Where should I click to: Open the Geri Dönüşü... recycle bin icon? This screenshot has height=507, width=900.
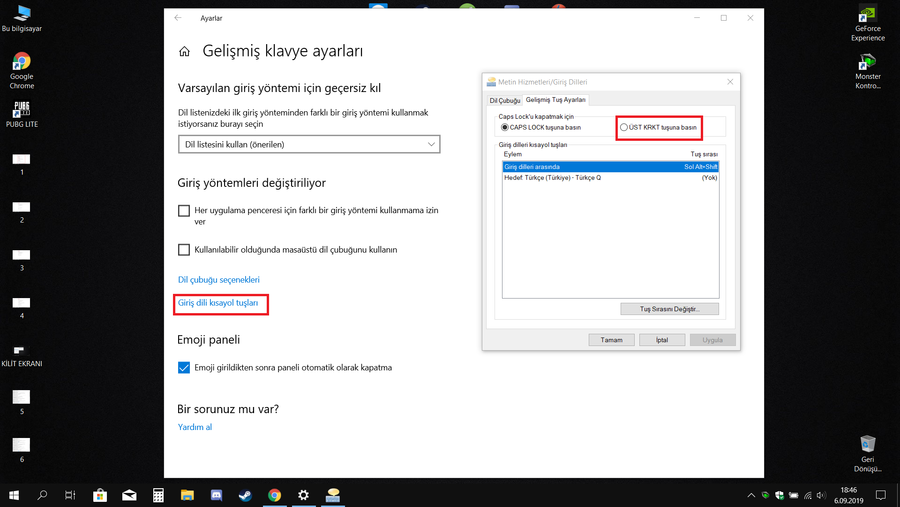(867, 454)
